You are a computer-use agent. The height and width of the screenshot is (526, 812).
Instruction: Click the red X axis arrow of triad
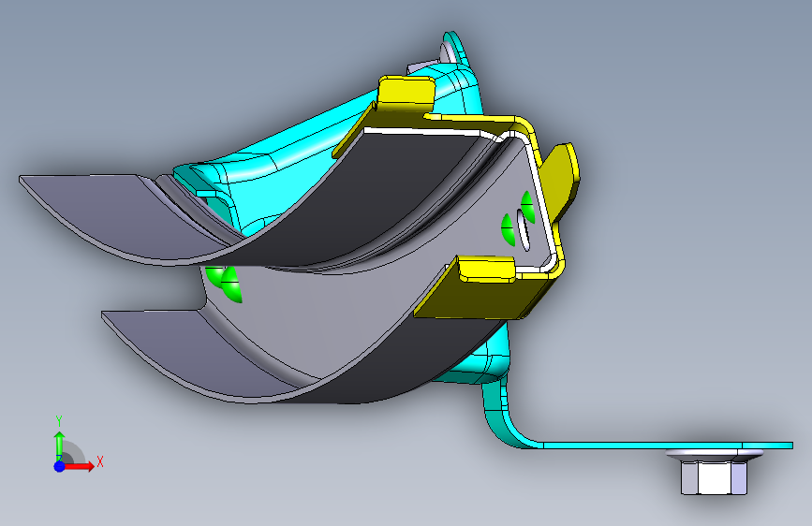click(x=79, y=466)
